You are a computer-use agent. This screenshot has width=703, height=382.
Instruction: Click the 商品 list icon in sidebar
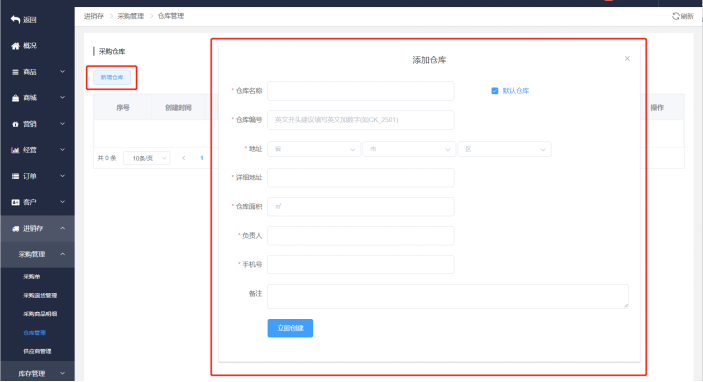pos(15,72)
